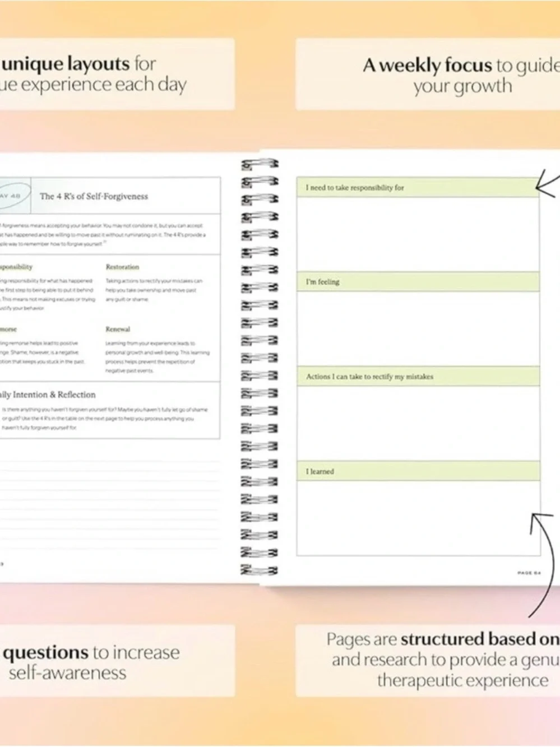The height and width of the screenshot is (747, 560).
Task: Click the "Taking actions to rectify your mistakes" paragraph
Action: [x=154, y=290]
